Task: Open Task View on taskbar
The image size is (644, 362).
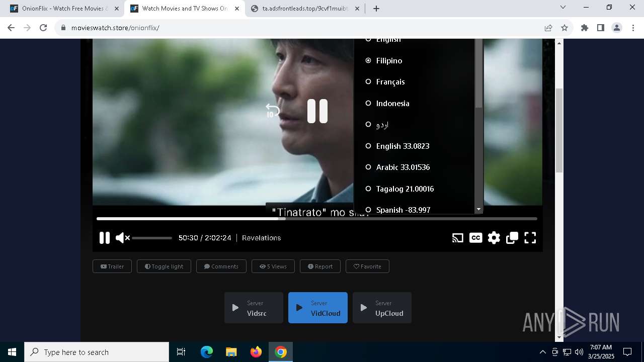Action: (x=181, y=352)
